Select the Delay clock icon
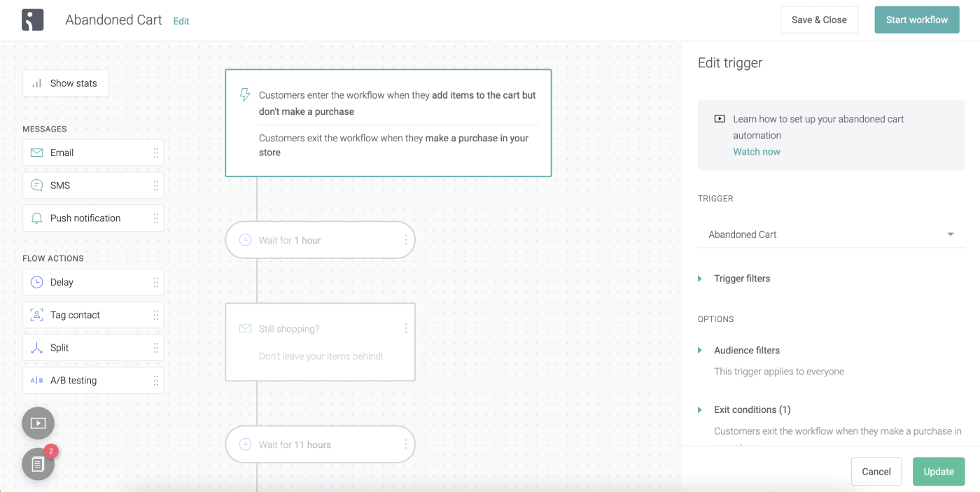The height and width of the screenshot is (492, 980). pos(37,282)
